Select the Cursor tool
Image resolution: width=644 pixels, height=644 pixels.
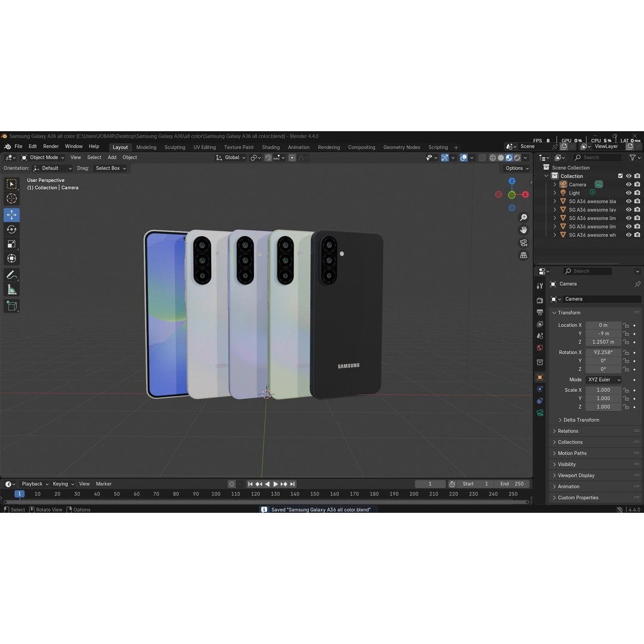click(11, 199)
